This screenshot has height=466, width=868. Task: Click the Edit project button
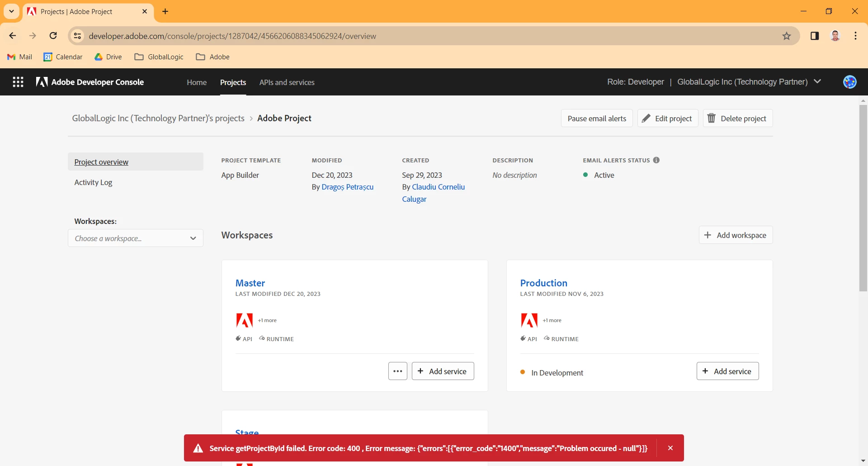point(668,118)
